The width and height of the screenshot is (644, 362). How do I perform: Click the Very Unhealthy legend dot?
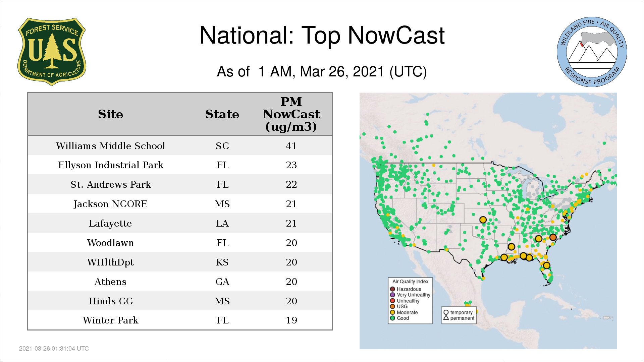pos(392,295)
